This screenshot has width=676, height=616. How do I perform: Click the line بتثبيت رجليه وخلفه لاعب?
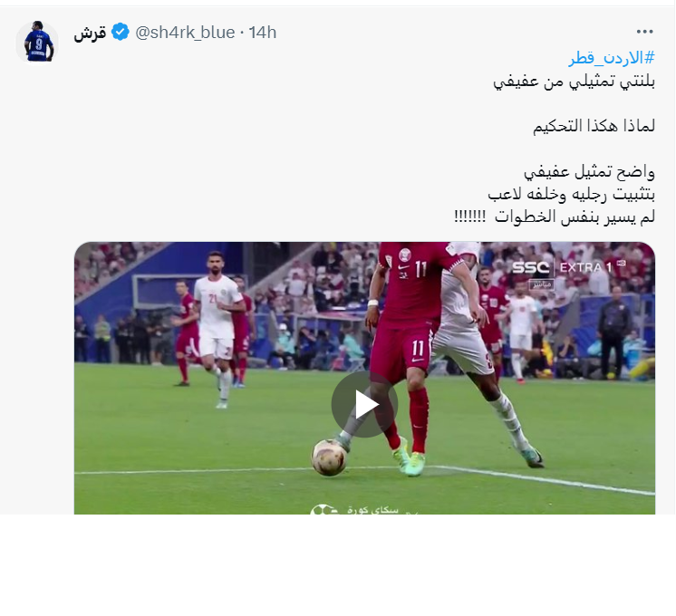(571, 195)
